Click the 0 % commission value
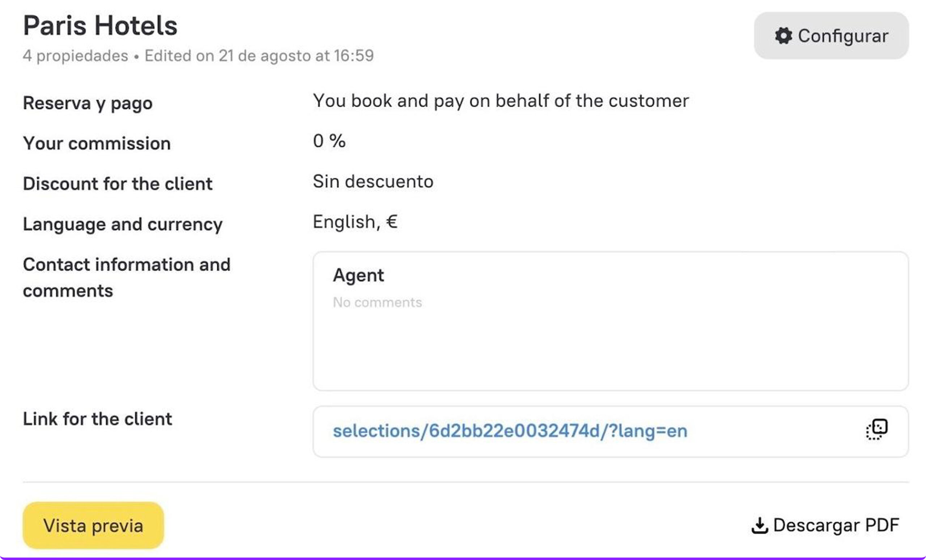Screen dimensions: 926x560 [x=329, y=141]
